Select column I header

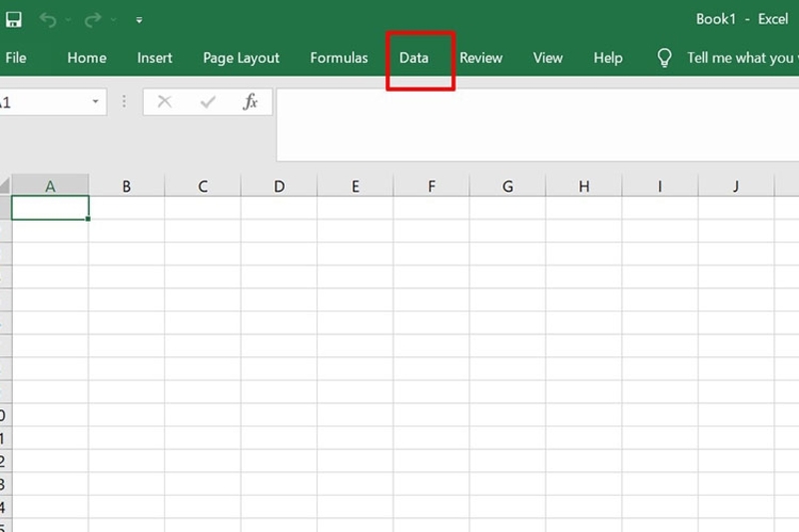click(660, 186)
